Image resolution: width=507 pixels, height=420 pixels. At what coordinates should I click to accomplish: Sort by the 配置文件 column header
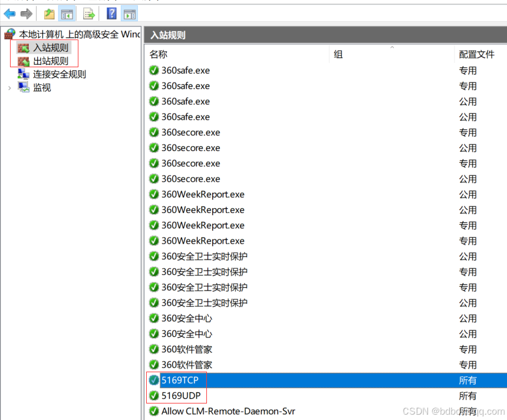coord(476,54)
